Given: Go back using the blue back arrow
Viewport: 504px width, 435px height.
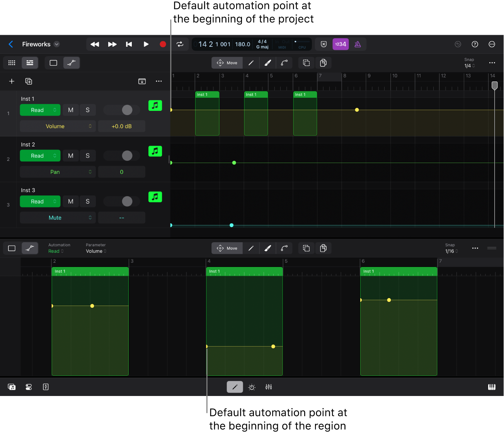Looking at the screenshot, I should [x=11, y=44].
